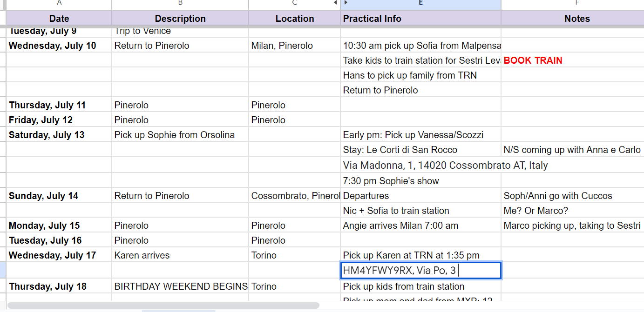This screenshot has height=312, width=644.
Task: Click the Karen arrives cell
Action: point(142,255)
